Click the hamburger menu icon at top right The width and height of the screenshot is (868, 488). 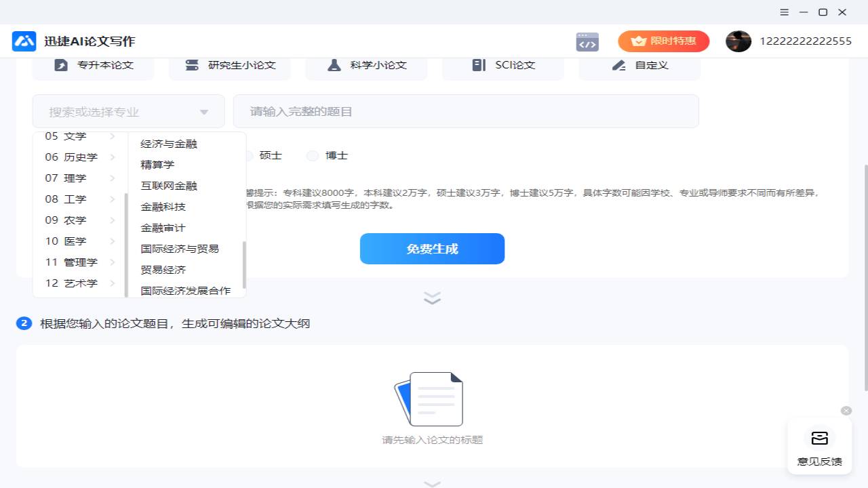tap(784, 12)
